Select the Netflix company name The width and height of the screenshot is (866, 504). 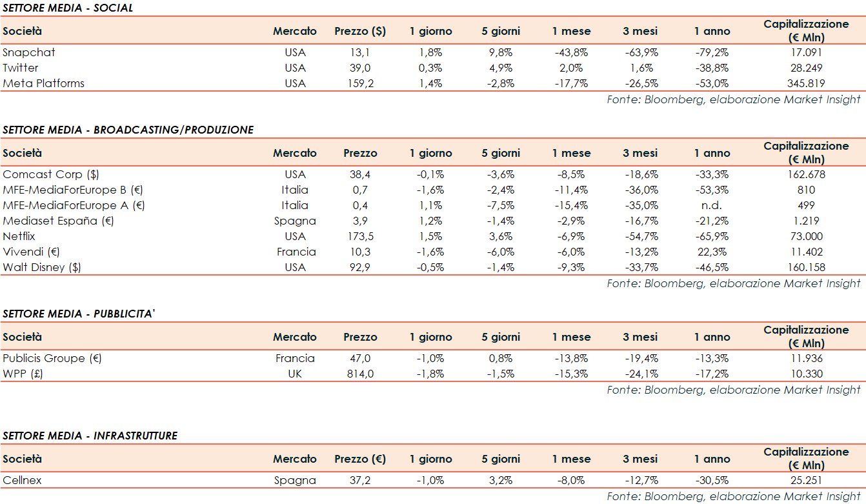click(19, 236)
